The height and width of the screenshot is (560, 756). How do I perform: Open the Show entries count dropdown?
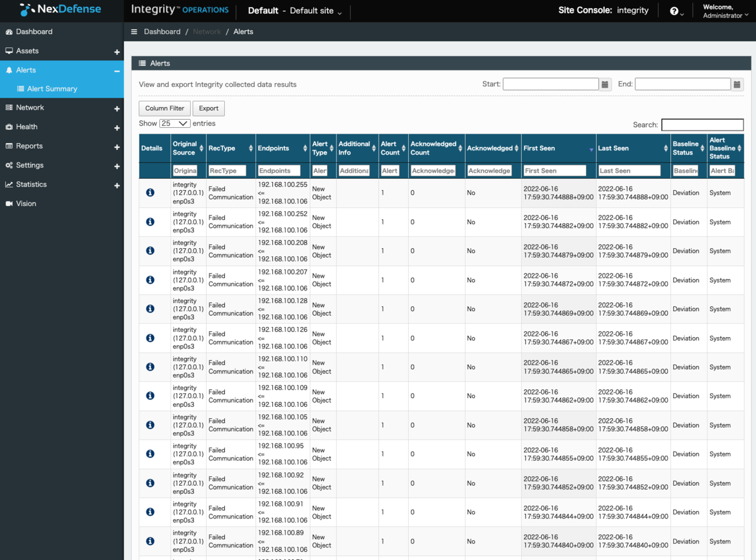(x=175, y=123)
